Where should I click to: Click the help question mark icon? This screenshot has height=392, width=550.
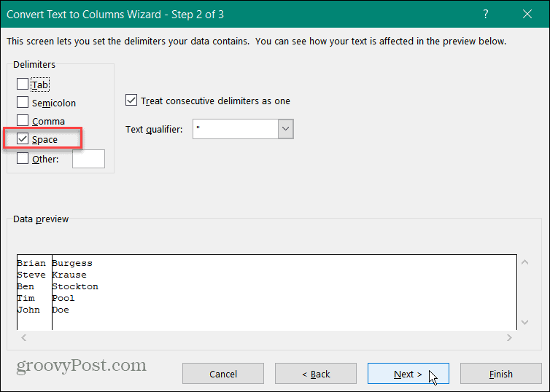[486, 14]
